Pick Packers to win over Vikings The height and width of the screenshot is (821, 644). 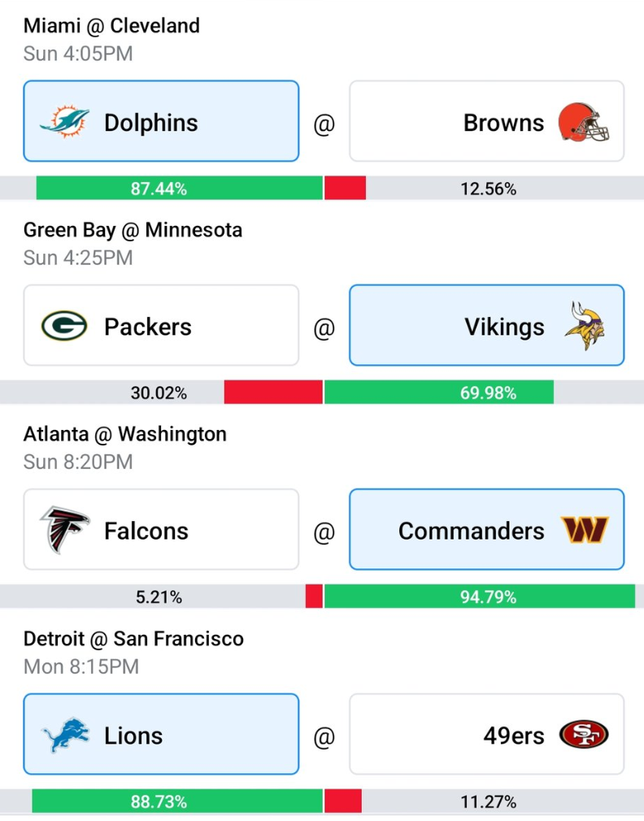161,325
